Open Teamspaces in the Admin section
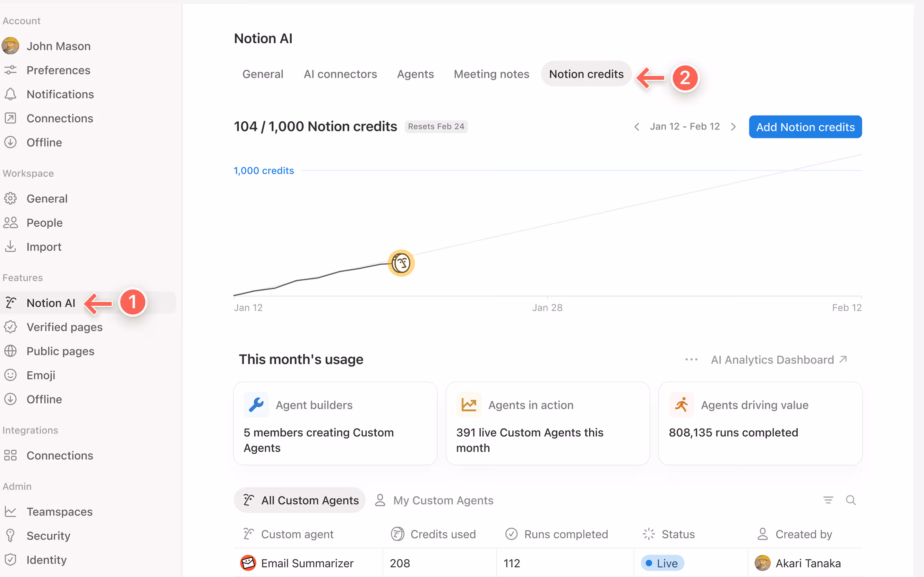The height and width of the screenshot is (577, 924). click(x=59, y=511)
